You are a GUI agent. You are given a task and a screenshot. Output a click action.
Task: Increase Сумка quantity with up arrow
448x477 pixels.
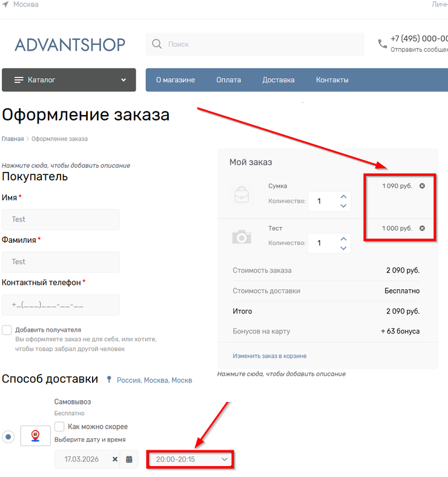pos(343,197)
